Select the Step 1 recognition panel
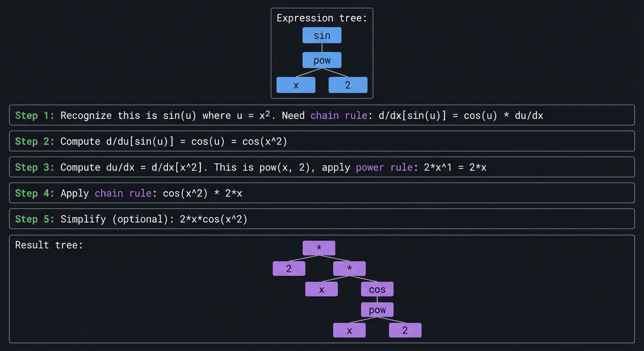The height and width of the screenshot is (351, 644). 322,115
